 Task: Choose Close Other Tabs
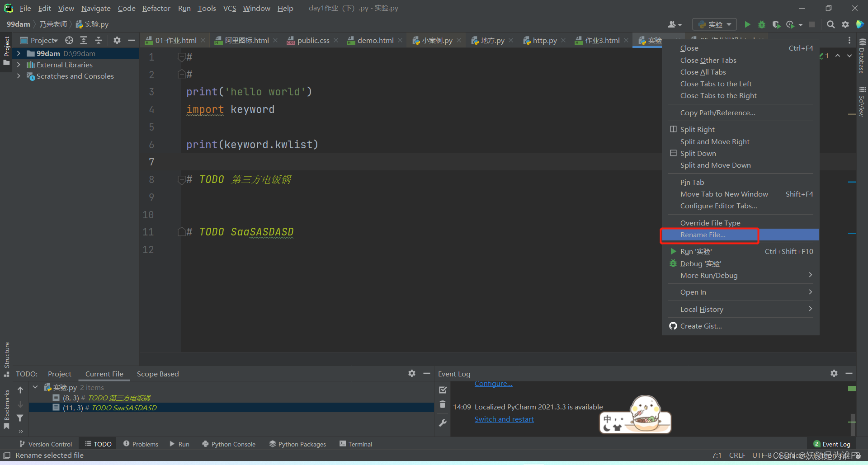[741, 60]
